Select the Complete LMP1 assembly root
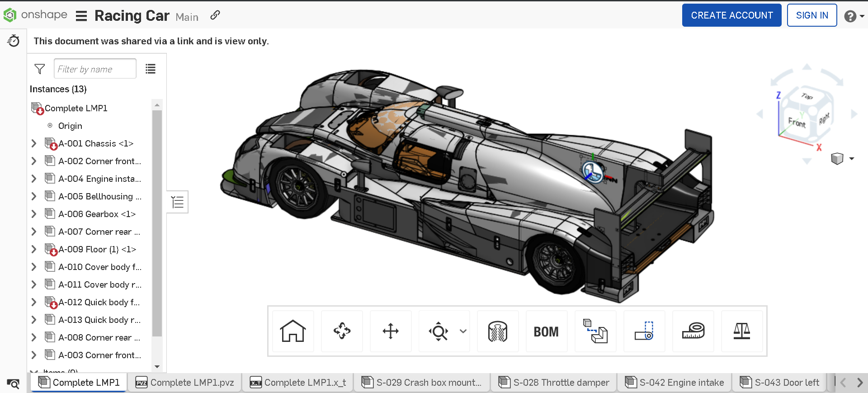 click(76, 108)
